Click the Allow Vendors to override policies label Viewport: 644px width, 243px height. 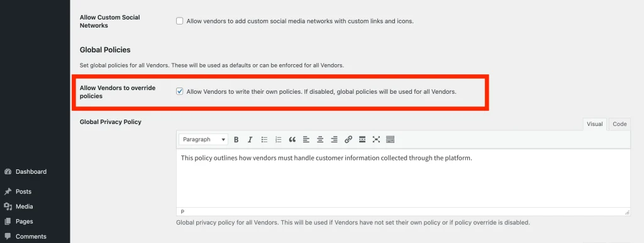[x=118, y=92]
